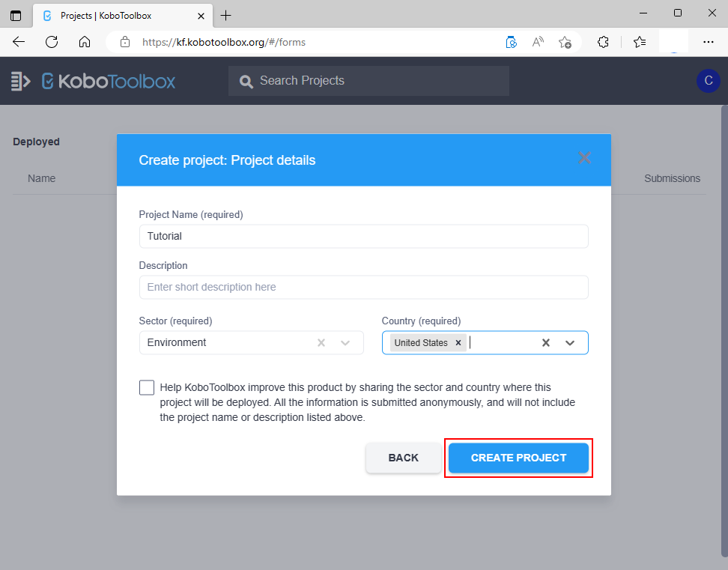Go back with the Back button
The image size is (728, 570).
(403, 458)
